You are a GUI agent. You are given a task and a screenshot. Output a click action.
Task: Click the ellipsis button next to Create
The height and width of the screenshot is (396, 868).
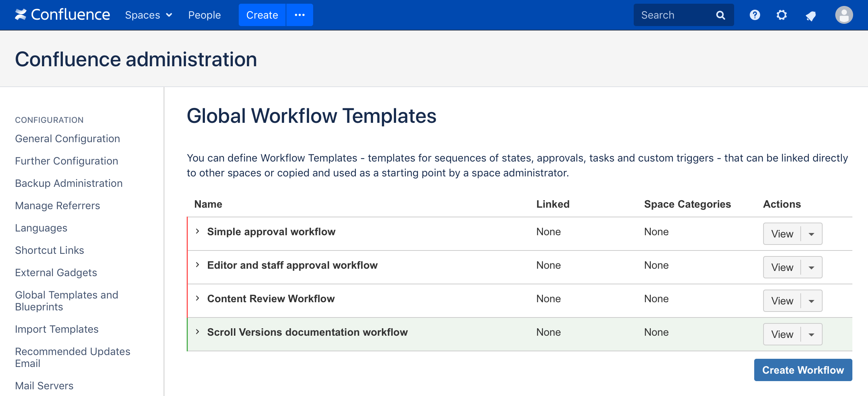tap(299, 15)
